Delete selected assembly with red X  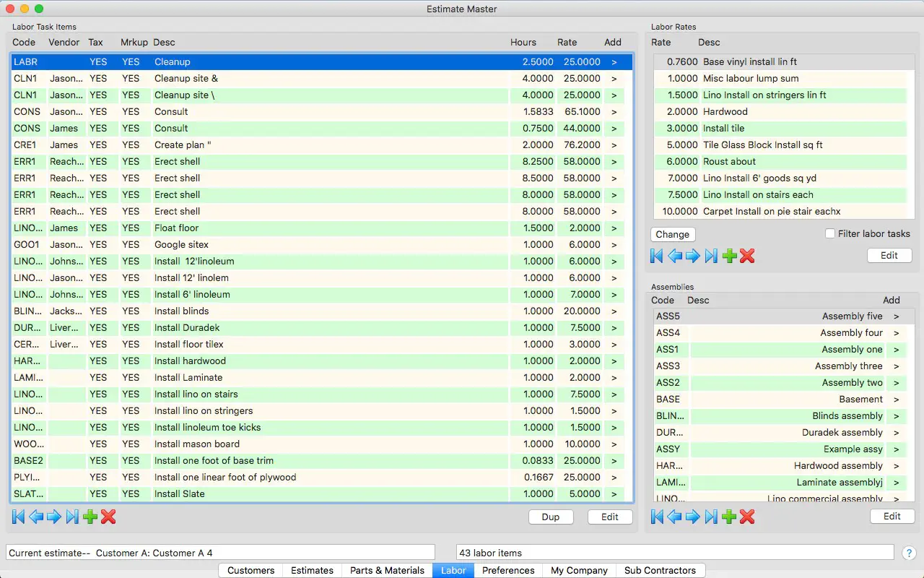coord(747,517)
